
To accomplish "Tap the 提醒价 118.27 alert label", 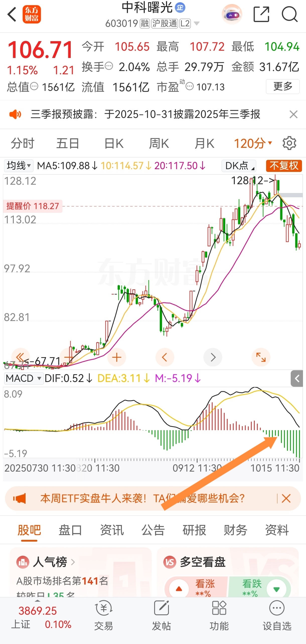I will point(33,206).
